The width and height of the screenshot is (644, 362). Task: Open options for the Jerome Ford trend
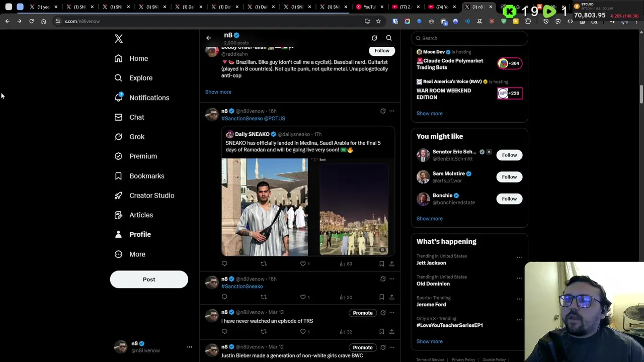pyautogui.click(x=519, y=299)
